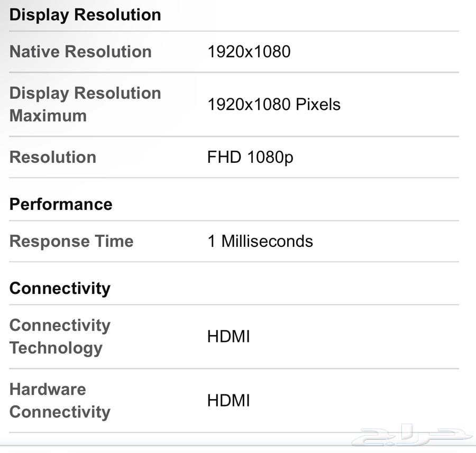Click the Performance section heading
Viewport: 476px width, 453px height.
click(x=61, y=204)
